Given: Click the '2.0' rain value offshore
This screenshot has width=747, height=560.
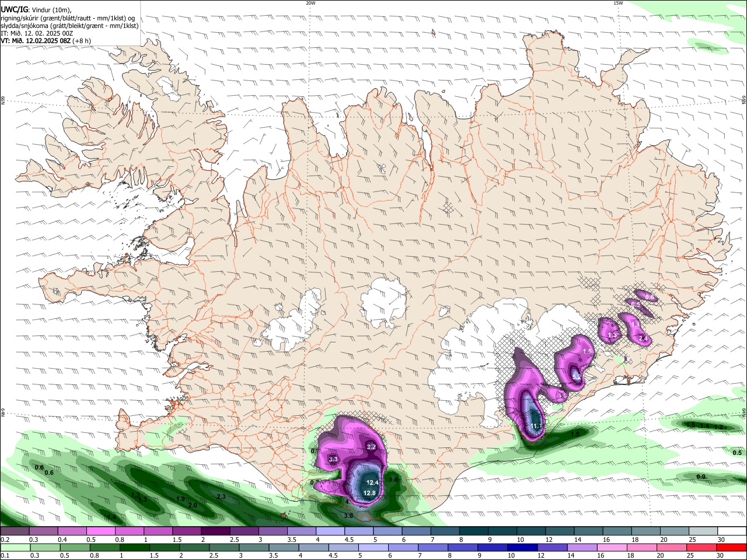Looking at the screenshot, I should tap(193, 505).
